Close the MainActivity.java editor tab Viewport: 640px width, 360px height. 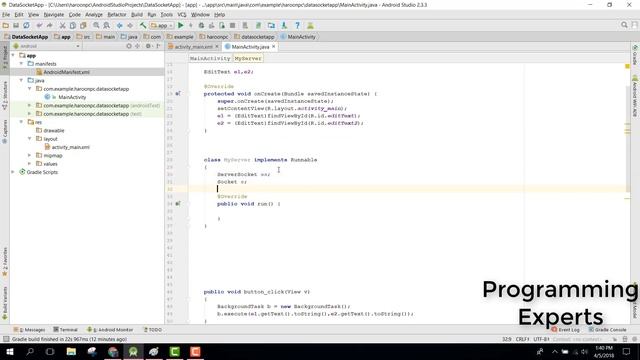274,47
